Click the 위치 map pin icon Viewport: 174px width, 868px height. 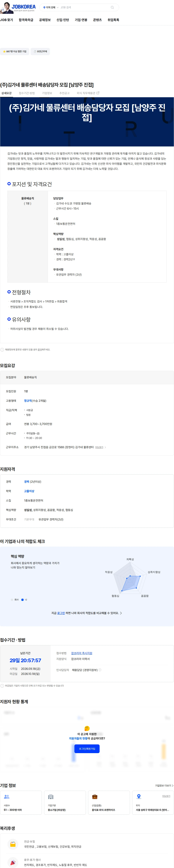[139, 796]
